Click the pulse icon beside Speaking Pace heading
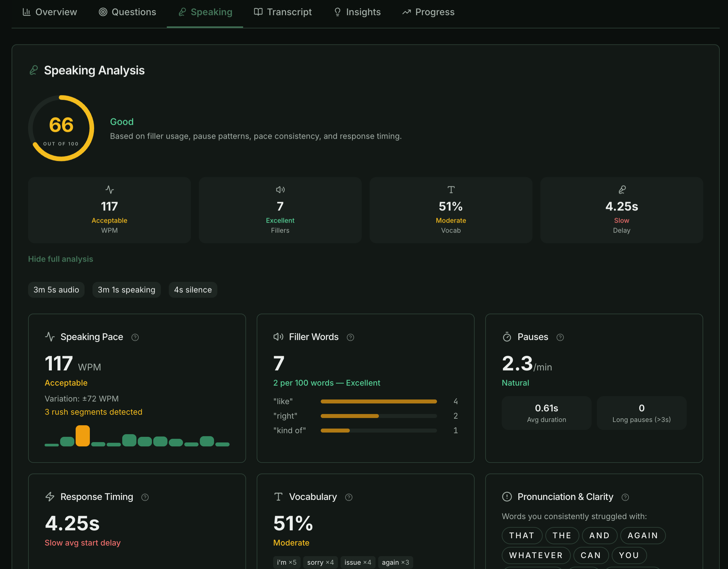The height and width of the screenshot is (569, 728). coord(50,337)
